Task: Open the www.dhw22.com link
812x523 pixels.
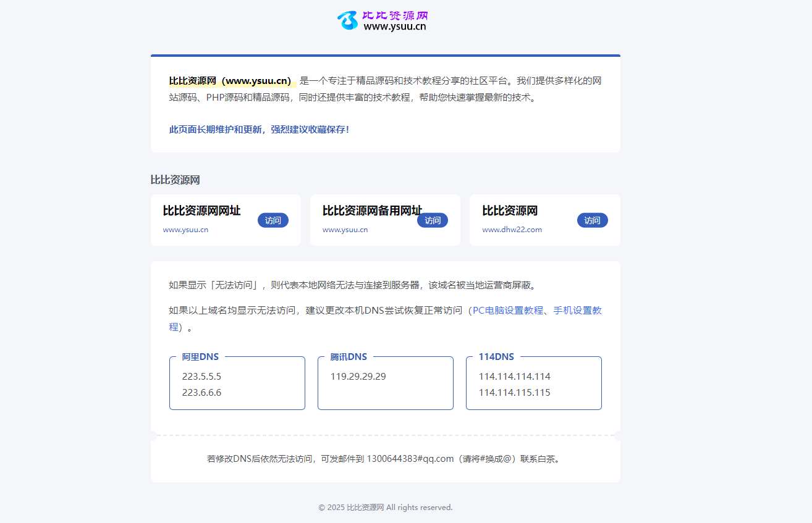Action: tap(512, 230)
